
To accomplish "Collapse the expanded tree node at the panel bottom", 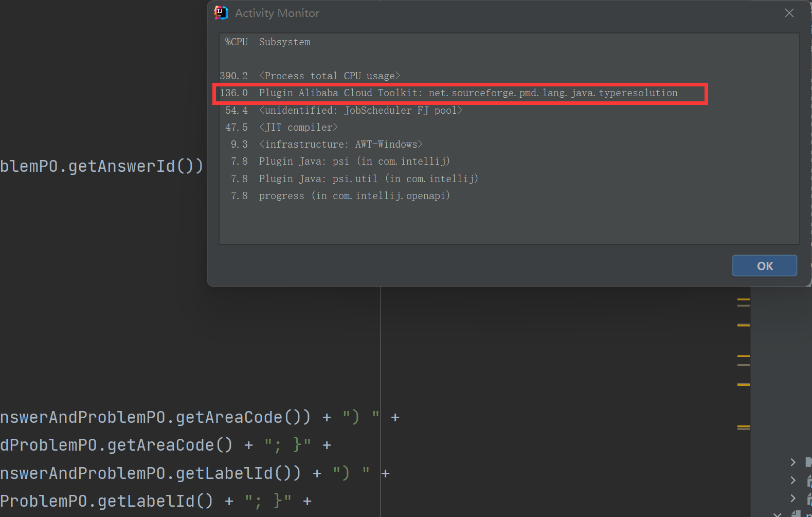I will 778,514.
